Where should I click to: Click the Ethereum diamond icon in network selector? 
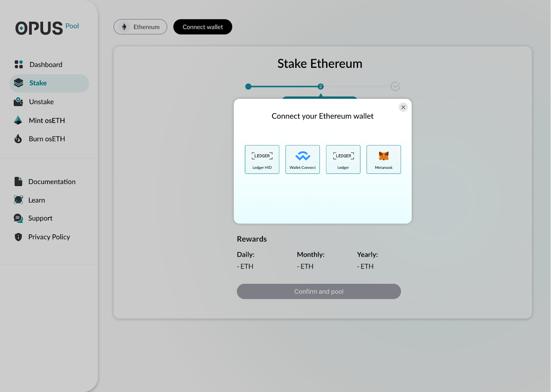tap(125, 27)
